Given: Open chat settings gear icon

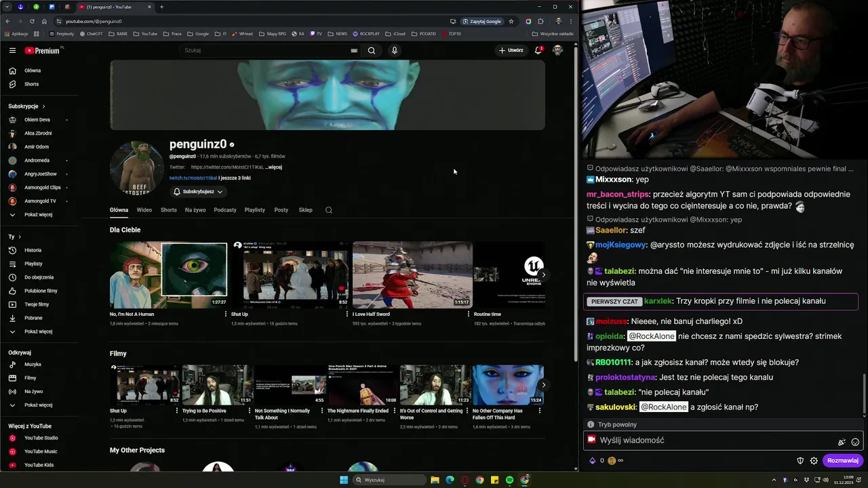Looking at the screenshot, I should (814, 461).
